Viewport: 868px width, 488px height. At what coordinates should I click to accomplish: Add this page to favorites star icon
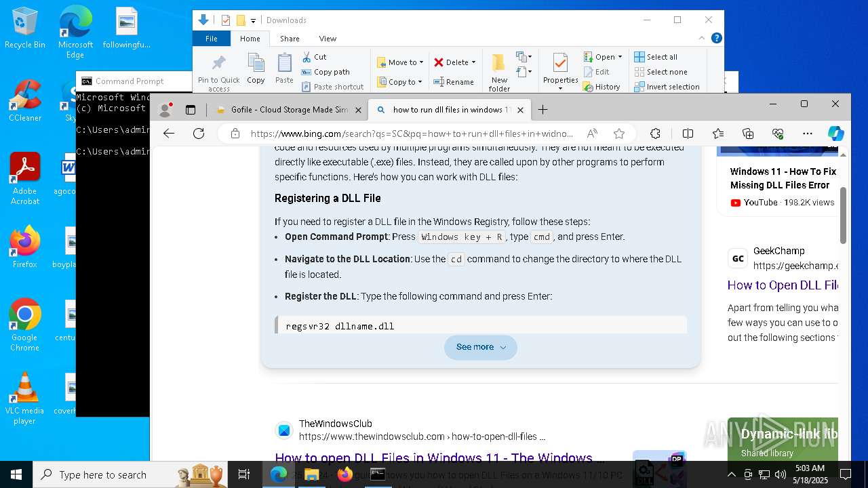(x=618, y=134)
